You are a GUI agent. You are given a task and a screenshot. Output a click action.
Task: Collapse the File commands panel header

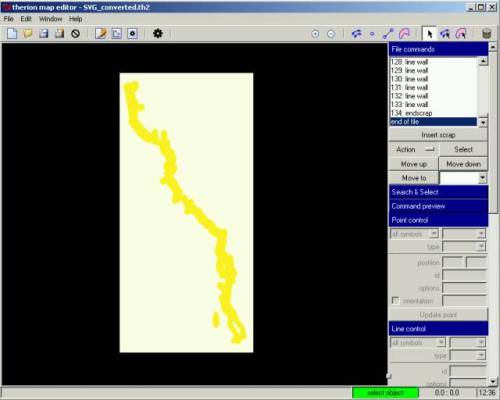point(438,49)
